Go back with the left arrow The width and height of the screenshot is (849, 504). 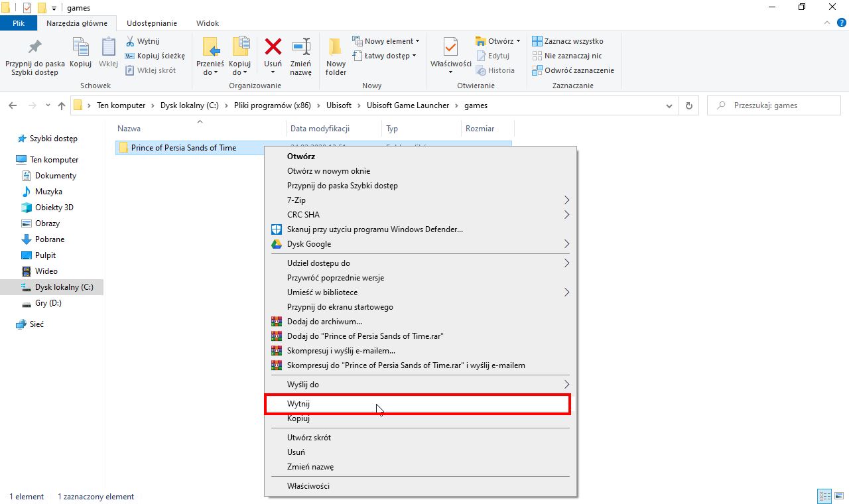pos(14,105)
